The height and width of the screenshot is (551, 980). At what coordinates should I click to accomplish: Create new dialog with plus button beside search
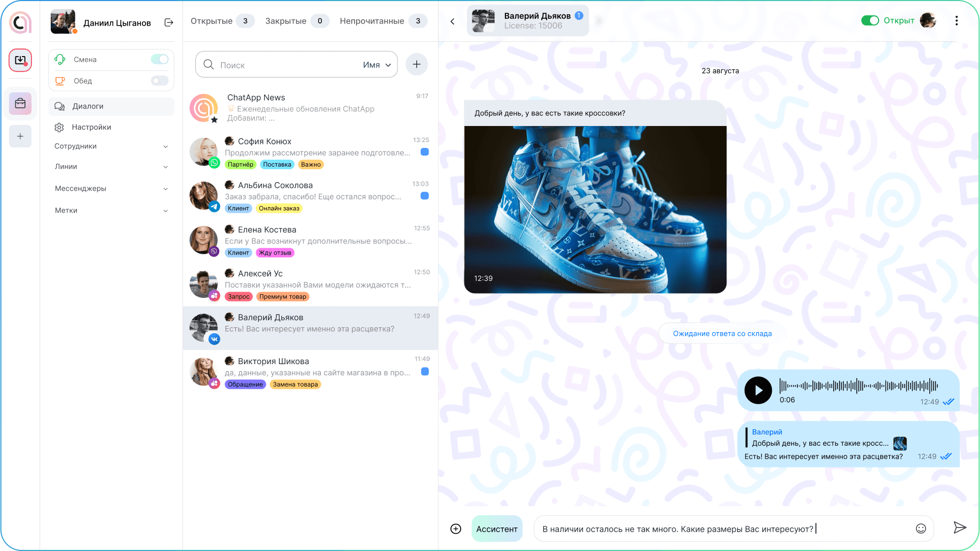tap(416, 65)
